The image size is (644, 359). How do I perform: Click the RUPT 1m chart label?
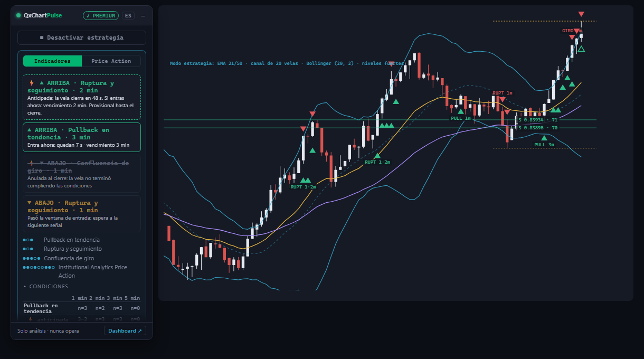(503, 93)
